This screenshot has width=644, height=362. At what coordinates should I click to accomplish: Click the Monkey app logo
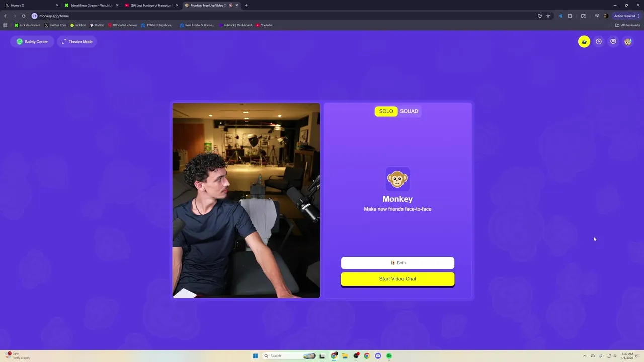point(397,179)
